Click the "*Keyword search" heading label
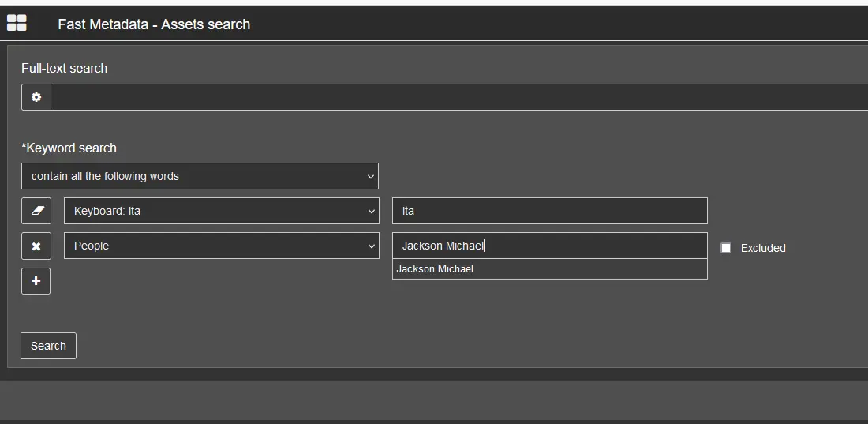This screenshot has width=868, height=424. tap(69, 148)
